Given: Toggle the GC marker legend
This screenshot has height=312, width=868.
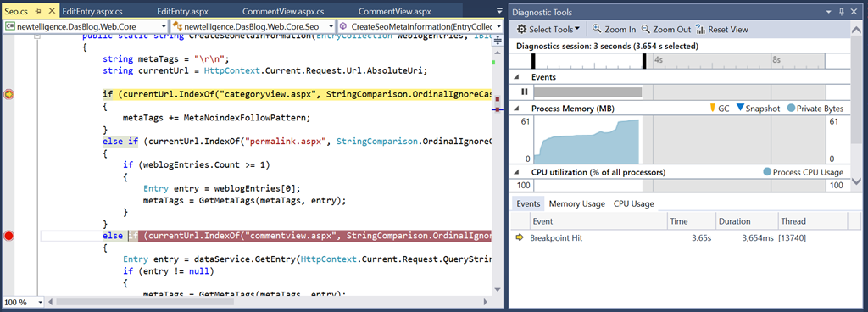Looking at the screenshot, I should tap(720, 109).
